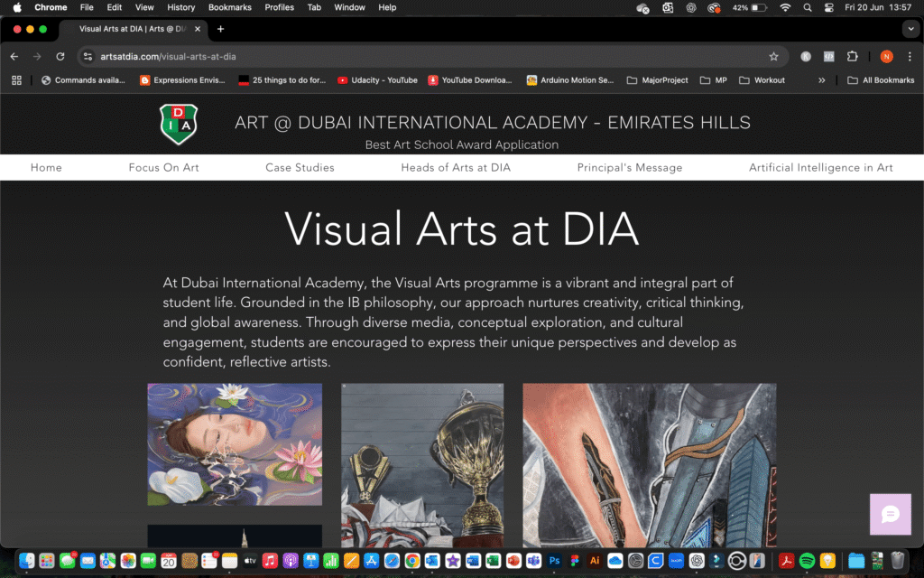Open the water lily portrait artwork thumbnail
This screenshot has height=578, width=924.
(235, 444)
